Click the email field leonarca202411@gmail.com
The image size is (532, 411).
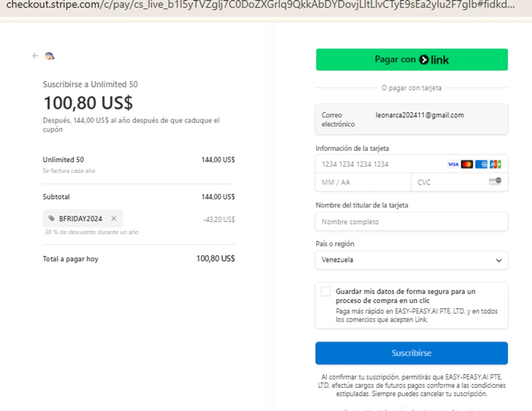(411, 119)
